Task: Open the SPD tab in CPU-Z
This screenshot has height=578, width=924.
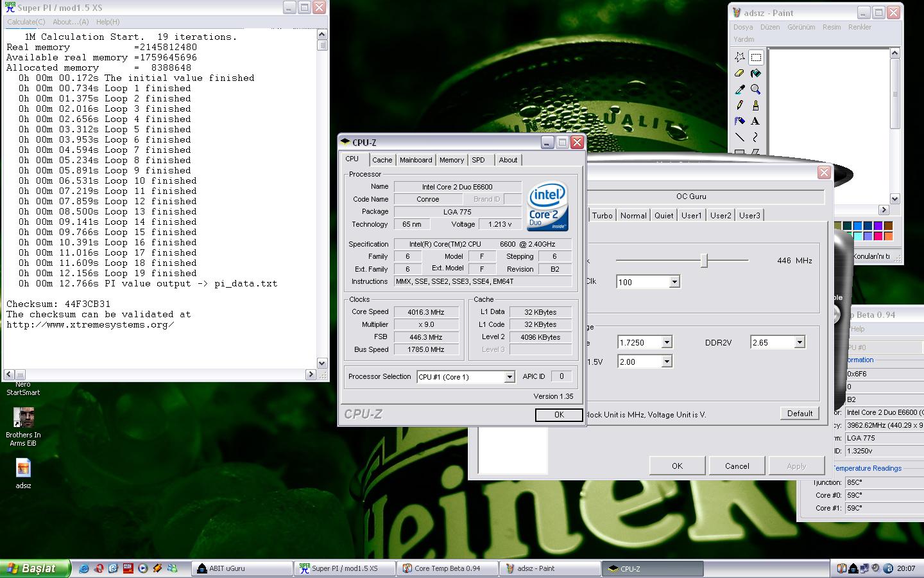Action: pyautogui.click(x=479, y=160)
